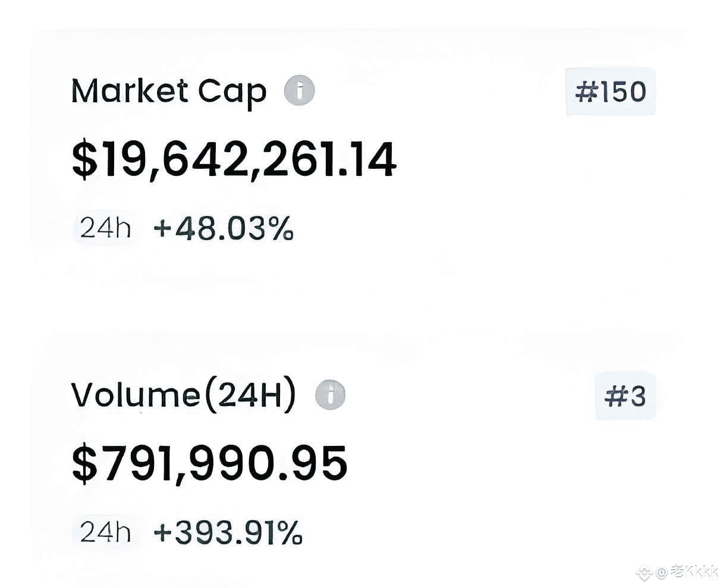Select the #3 volume rank badge

(625, 396)
